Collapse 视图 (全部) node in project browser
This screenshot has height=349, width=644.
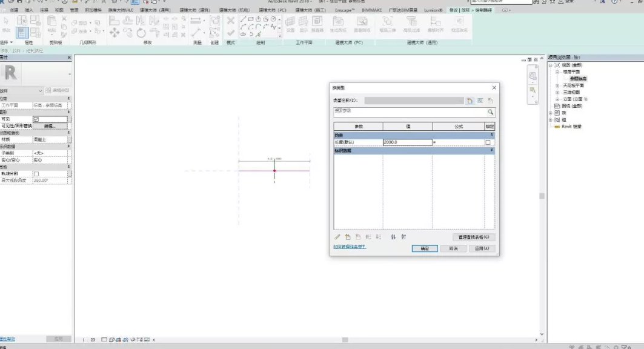point(550,65)
